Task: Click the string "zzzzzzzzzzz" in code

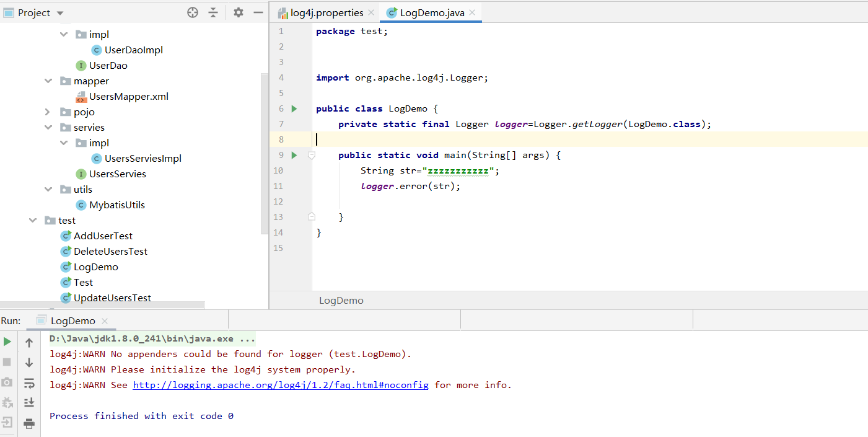Action: point(458,170)
